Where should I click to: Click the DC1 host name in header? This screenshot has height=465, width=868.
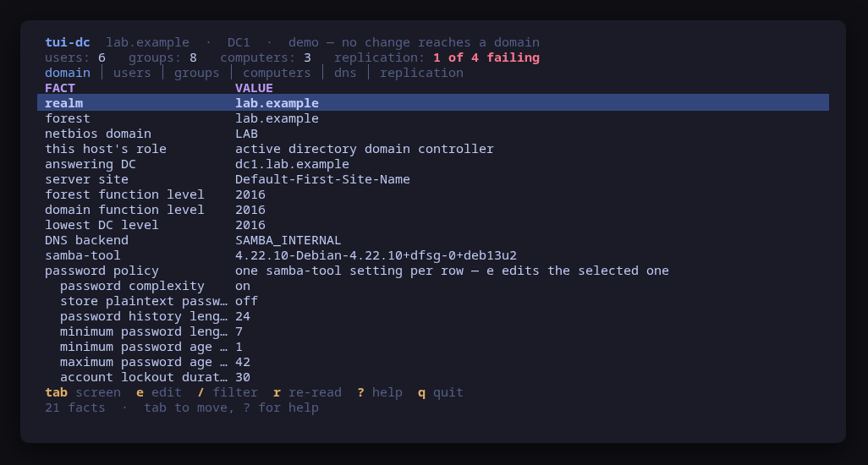239,42
